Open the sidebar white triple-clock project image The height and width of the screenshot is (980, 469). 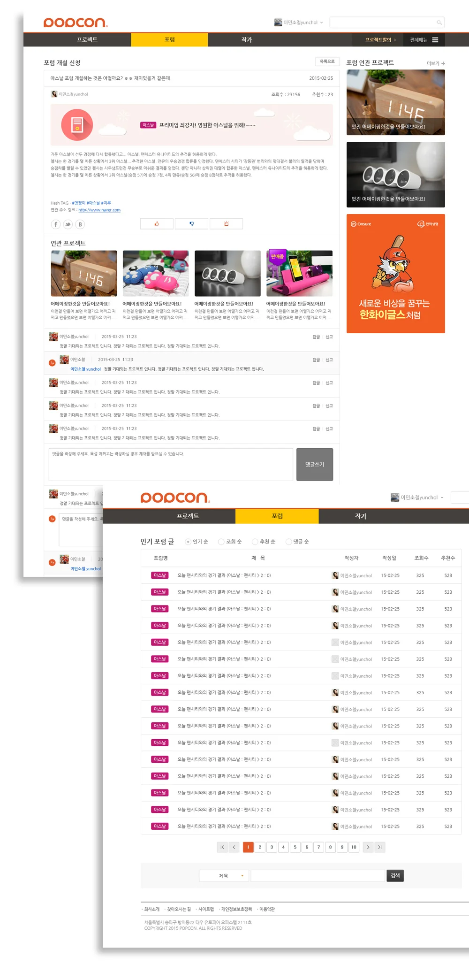click(x=396, y=175)
